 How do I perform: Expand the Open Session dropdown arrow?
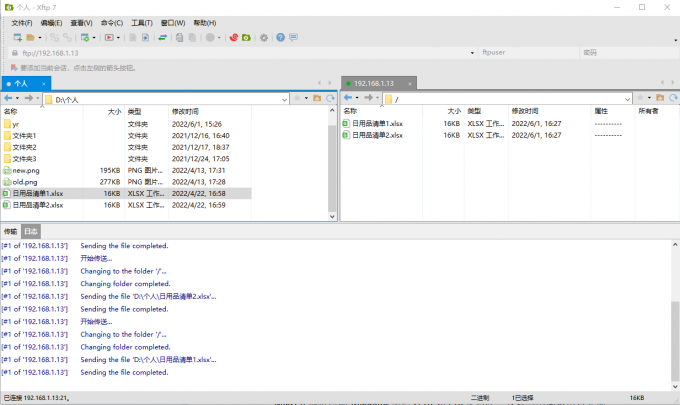[40, 38]
